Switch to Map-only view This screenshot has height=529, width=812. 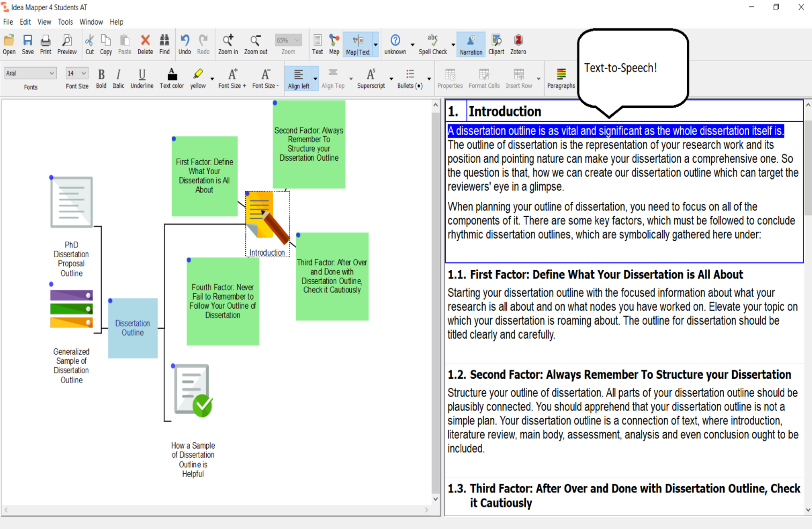334,44
